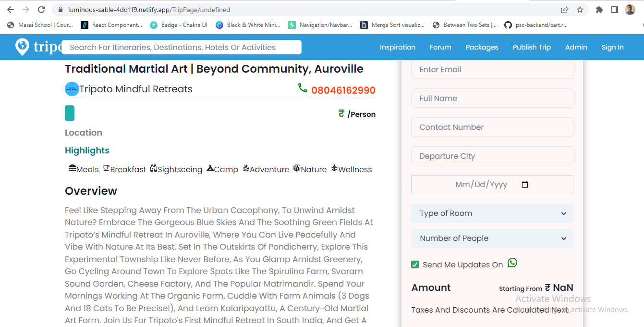The height and width of the screenshot is (327, 644).
Task: Click the Meals highlight icon
Action: [73, 168]
